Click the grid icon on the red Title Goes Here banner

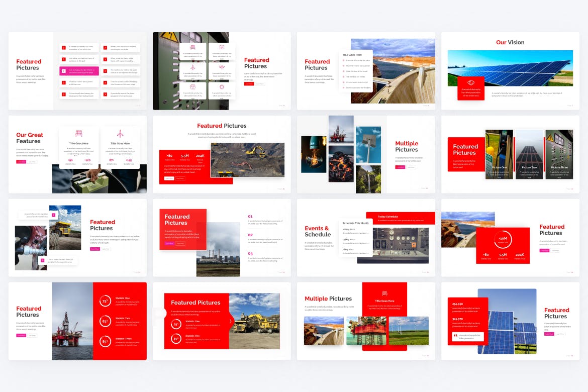[x=384, y=292]
